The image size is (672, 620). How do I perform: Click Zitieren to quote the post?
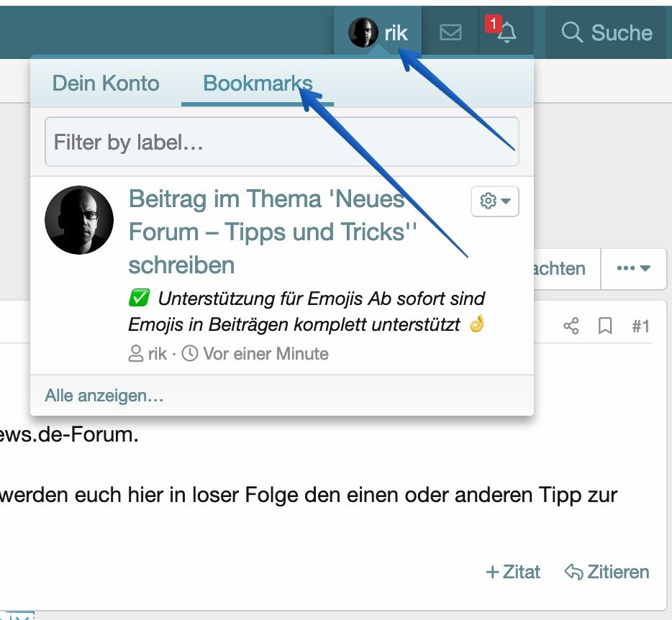click(x=607, y=572)
